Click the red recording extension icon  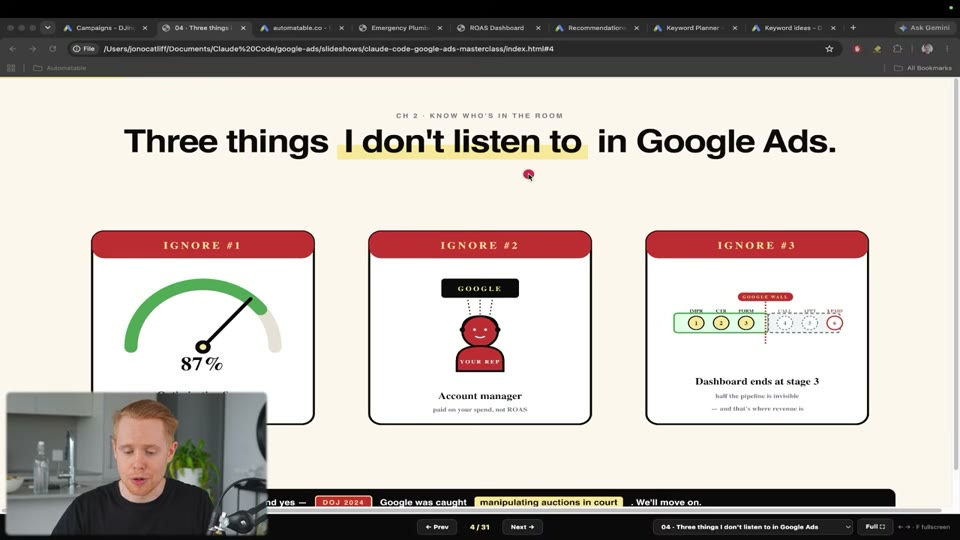pyautogui.click(x=857, y=49)
